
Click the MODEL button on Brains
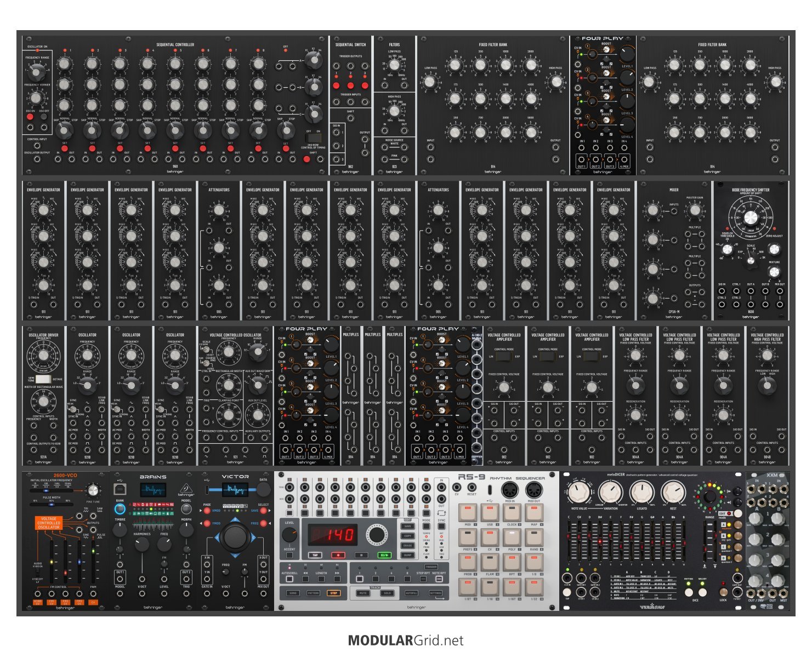click(186, 509)
